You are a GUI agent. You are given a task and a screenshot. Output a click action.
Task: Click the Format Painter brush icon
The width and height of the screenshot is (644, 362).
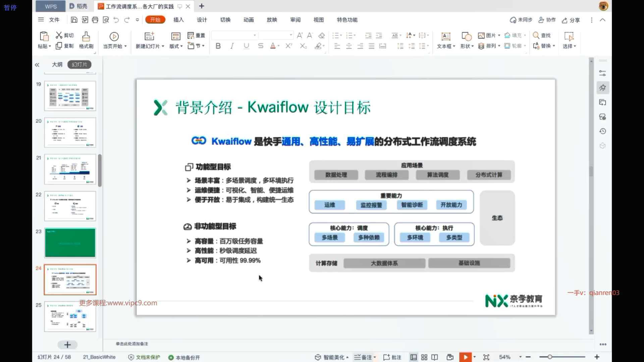pyautogui.click(x=86, y=36)
